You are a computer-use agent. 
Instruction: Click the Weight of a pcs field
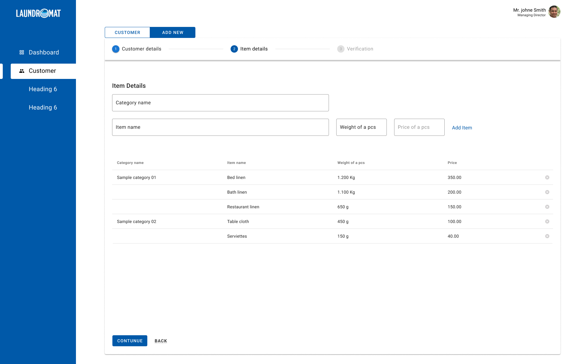click(x=361, y=127)
